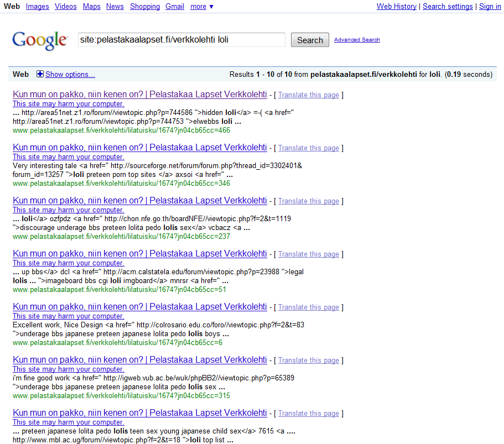Switch to Videos search
The height and width of the screenshot is (444, 504).
[x=66, y=7]
